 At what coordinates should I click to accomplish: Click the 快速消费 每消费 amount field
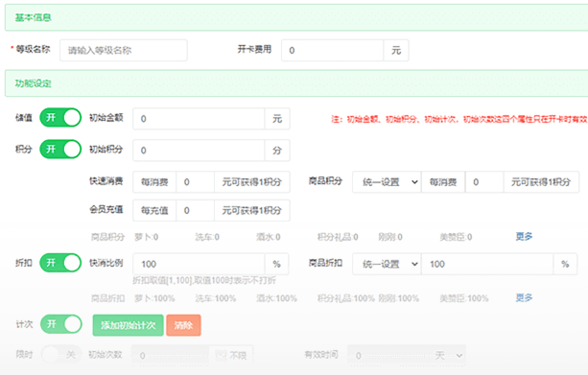pos(195,182)
